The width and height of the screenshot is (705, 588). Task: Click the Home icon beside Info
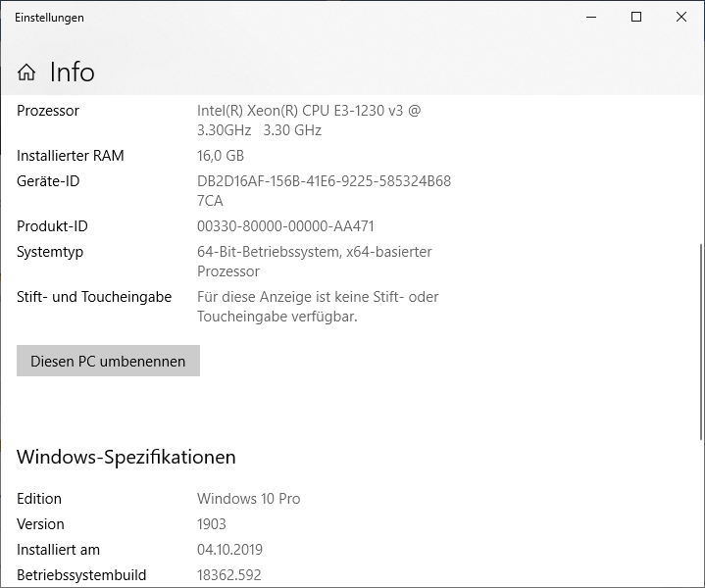tap(26, 73)
